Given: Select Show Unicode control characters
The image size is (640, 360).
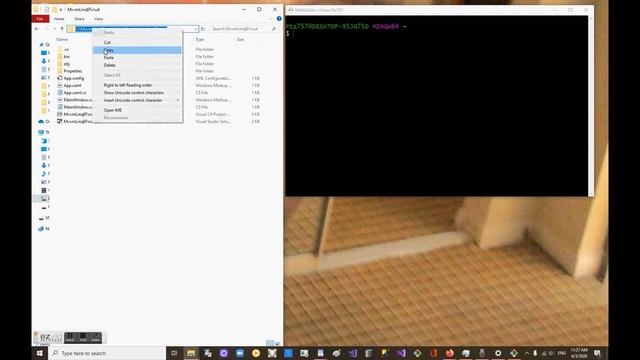Looking at the screenshot, I should (x=137, y=93).
